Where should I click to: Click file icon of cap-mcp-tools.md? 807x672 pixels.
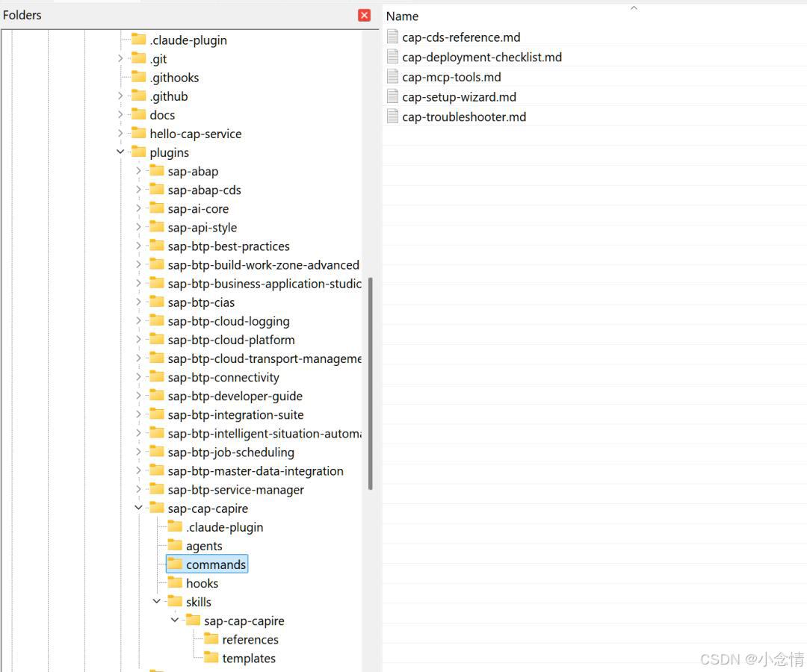tap(393, 77)
